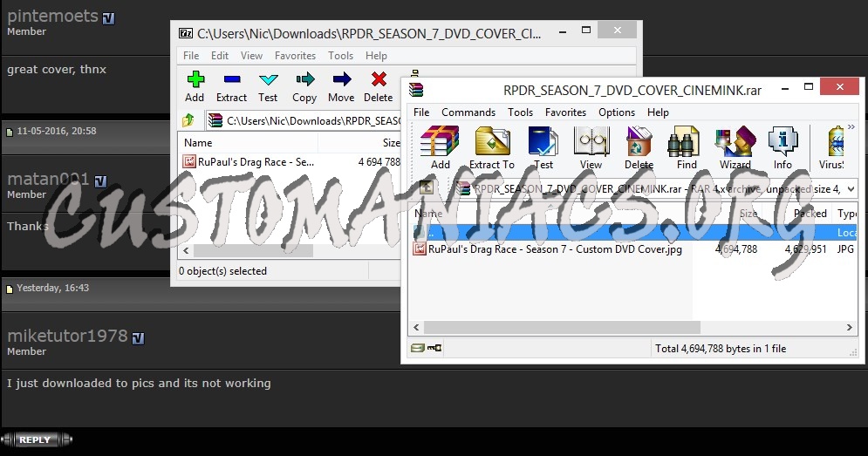Click WinRAR toolbar overflow chevron
This screenshot has height=456, width=868.
[851, 127]
